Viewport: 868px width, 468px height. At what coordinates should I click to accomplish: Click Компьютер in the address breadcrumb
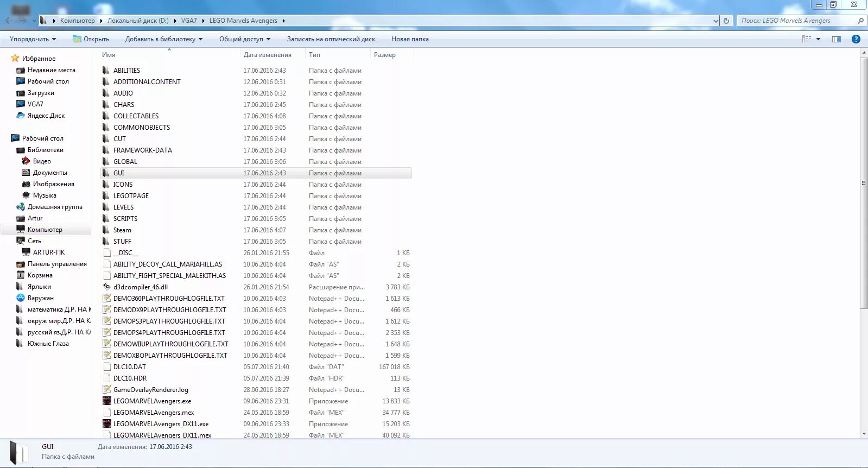(77, 21)
